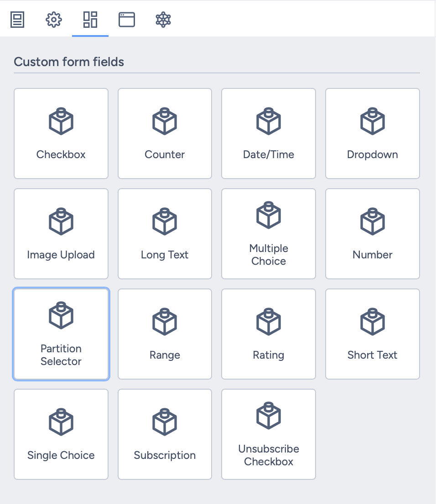
Task: Open the settings gear tab
Action: pyautogui.click(x=54, y=20)
